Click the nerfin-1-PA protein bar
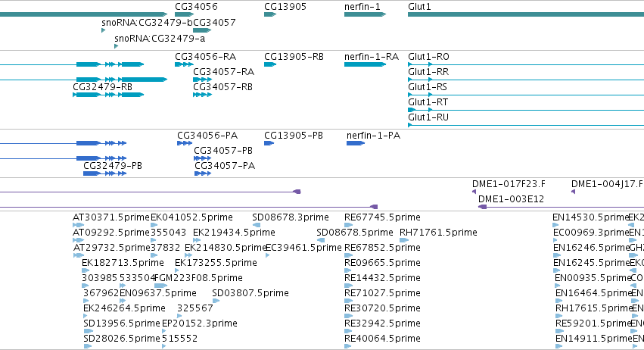Image resolution: width=644 pixels, height=350 pixels. [x=356, y=143]
